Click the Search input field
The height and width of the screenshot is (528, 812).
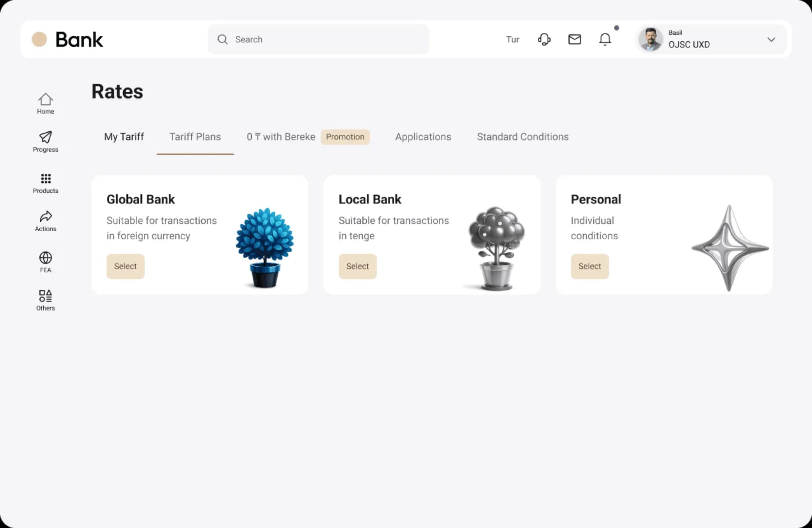tap(318, 39)
